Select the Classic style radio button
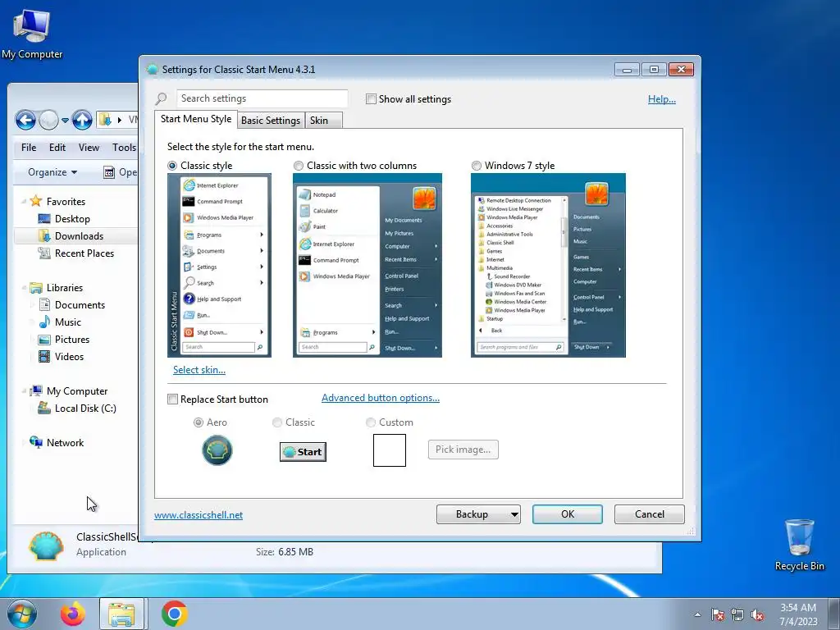840x630 pixels. pos(172,166)
